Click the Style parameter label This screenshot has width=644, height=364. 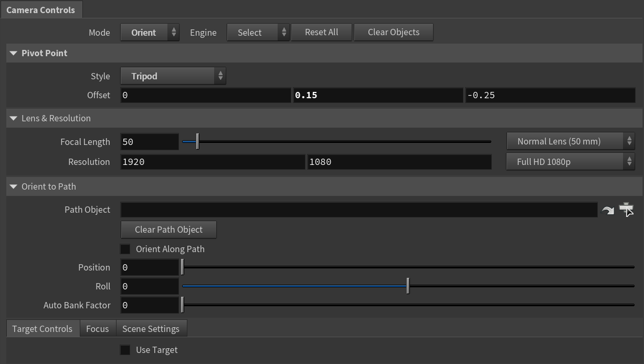[100, 76]
